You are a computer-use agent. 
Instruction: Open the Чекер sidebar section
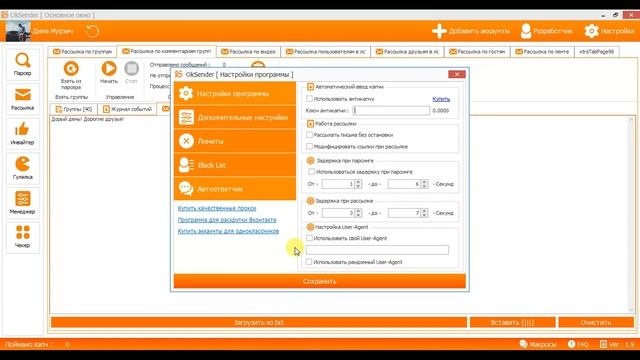23,237
